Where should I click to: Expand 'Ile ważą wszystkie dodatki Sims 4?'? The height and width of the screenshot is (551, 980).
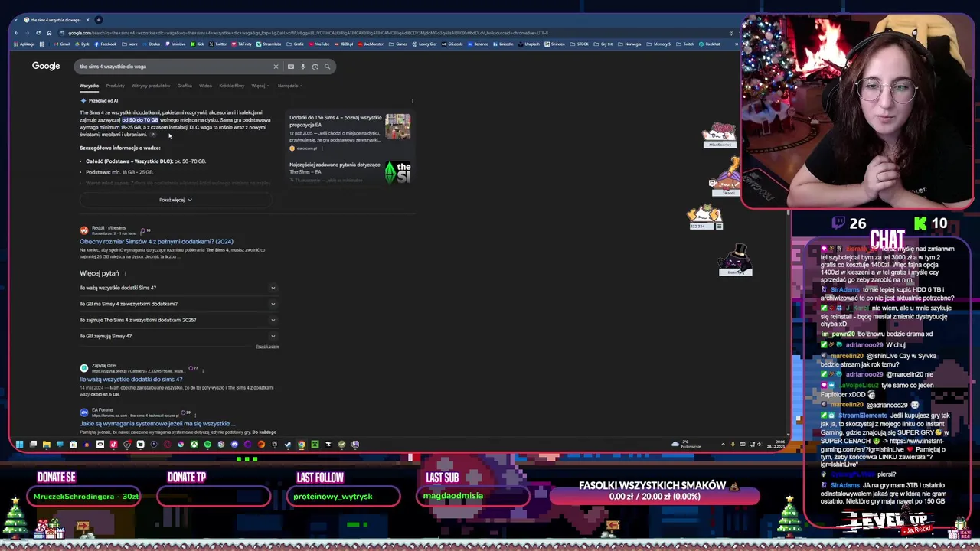[x=178, y=288]
